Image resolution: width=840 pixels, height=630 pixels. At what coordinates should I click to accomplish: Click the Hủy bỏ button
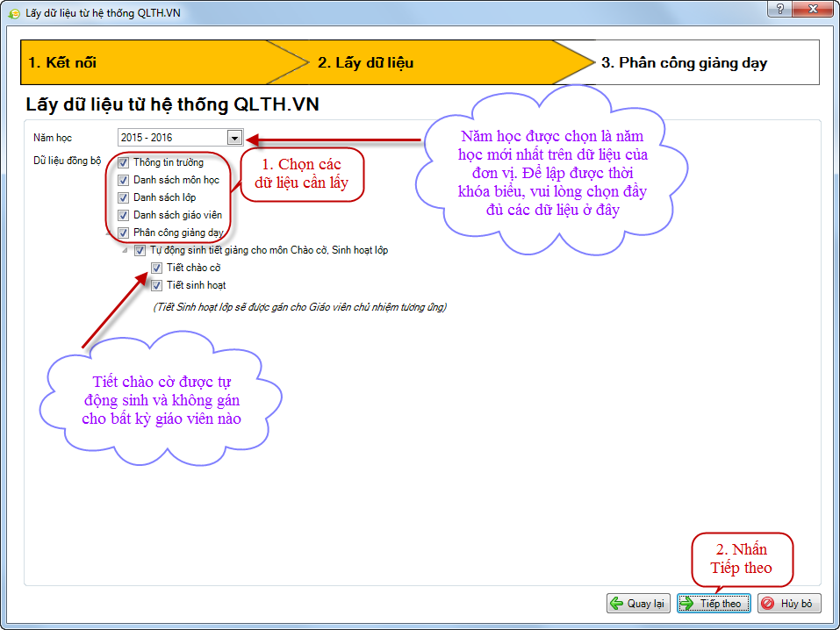(789, 603)
